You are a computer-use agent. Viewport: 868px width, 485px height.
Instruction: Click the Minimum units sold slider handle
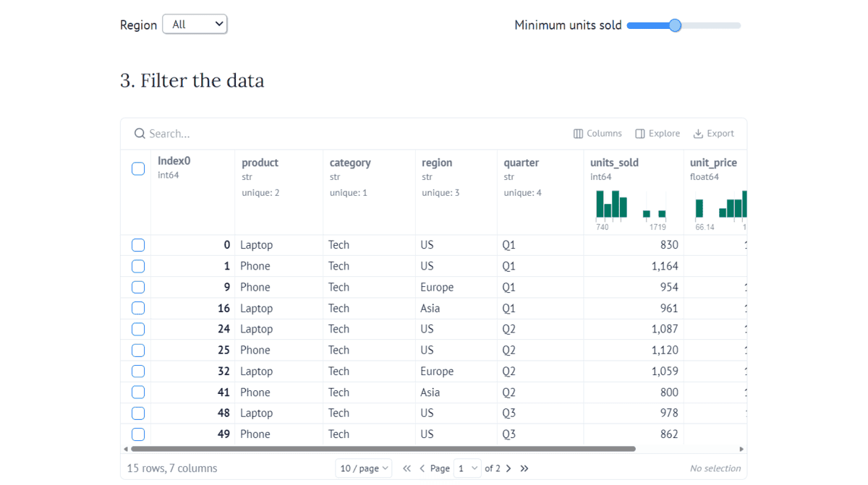[x=675, y=25]
